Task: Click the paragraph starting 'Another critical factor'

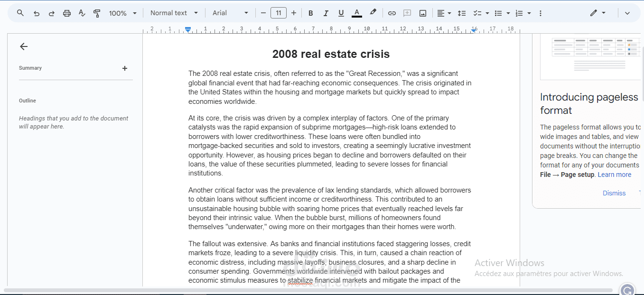Action: tap(330, 208)
